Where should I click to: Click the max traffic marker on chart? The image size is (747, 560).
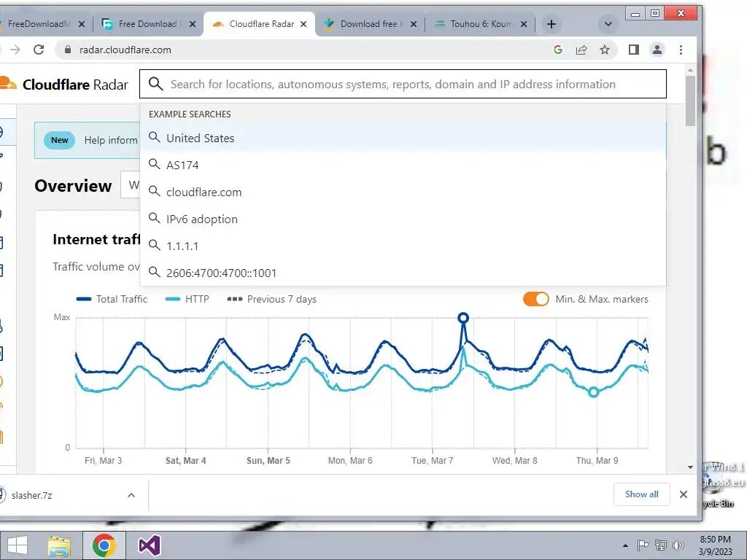(463, 318)
